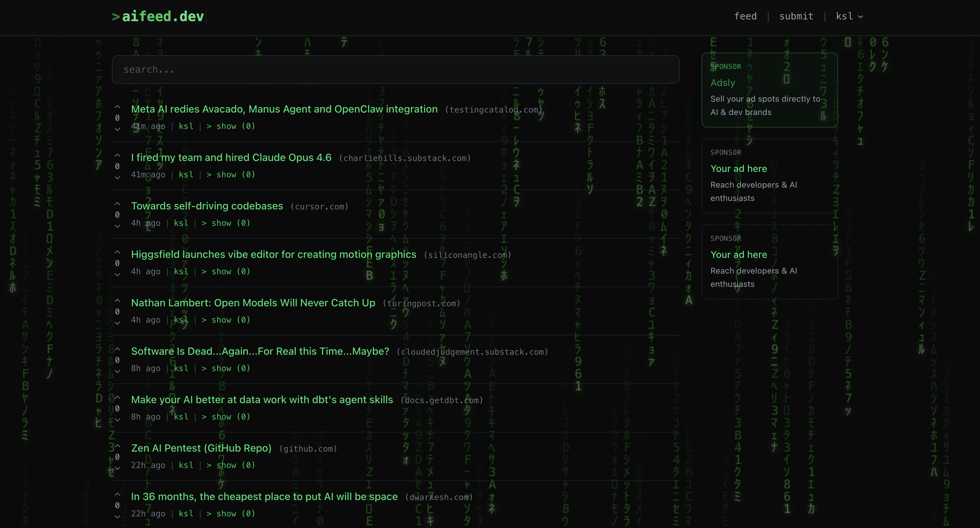Expand comments on Towards self-driving codebases
Image resolution: width=980 pixels, height=528 pixels.
click(x=226, y=223)
